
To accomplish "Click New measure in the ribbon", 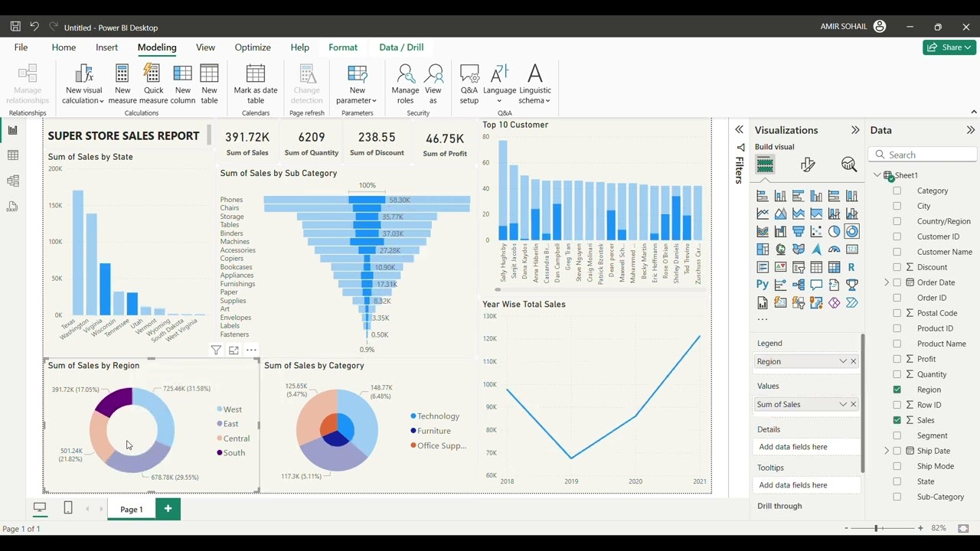I will point(122,84).
